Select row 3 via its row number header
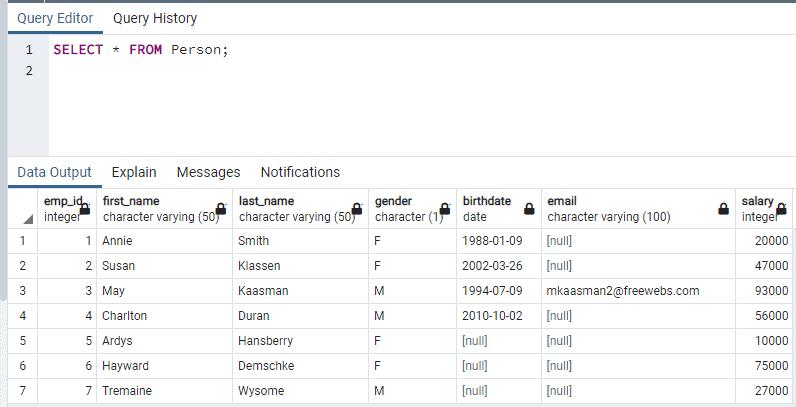This screenshot has width=796, height=407. pos(22,291)
